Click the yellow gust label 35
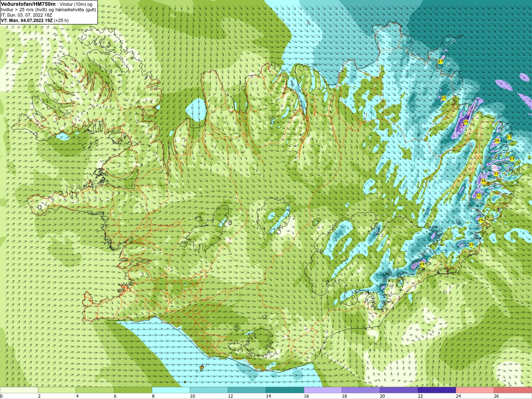The height and width of the screenshot is (399, 532). [x=466, y=122]
